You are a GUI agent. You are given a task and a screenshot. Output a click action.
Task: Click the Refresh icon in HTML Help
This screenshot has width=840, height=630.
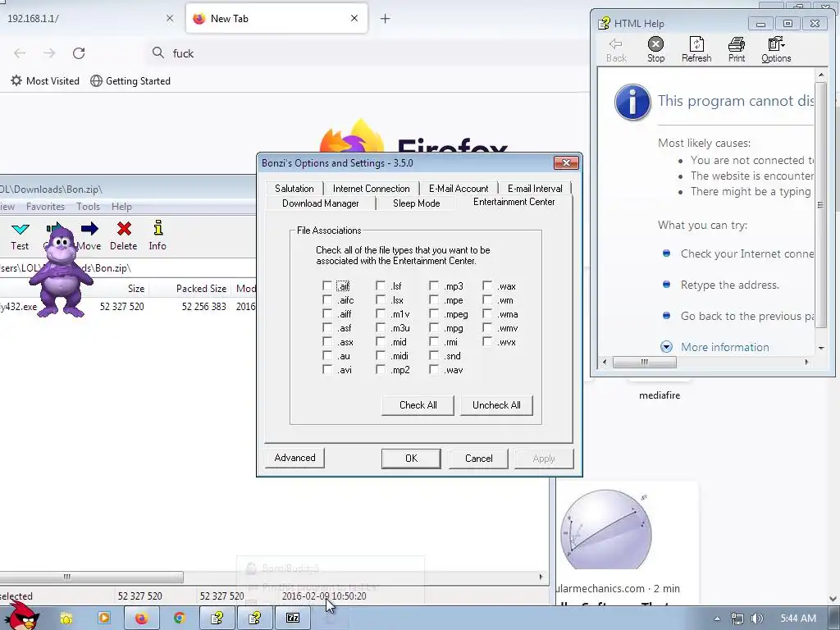click(x=696, y=44)
